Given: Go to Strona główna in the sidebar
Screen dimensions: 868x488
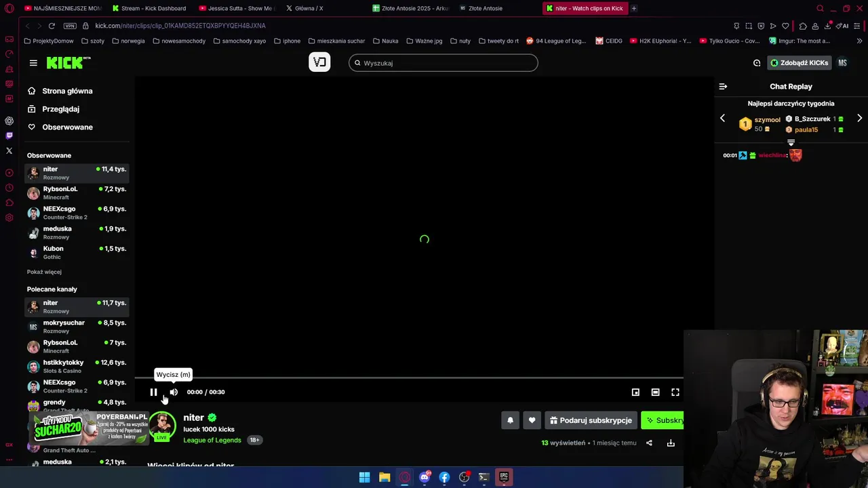Looking at the screenshot, I should pyautogui.click(x=67, y=91).
